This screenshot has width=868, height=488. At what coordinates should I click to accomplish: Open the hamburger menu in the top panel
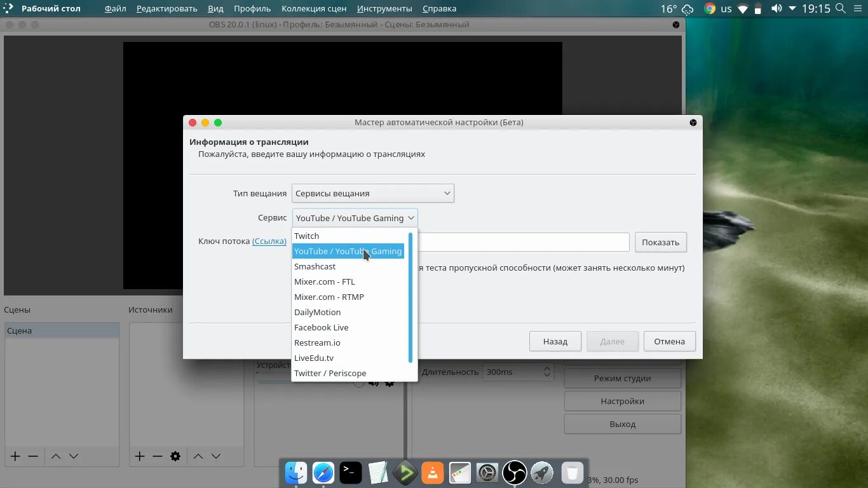(x=858, y=9)
